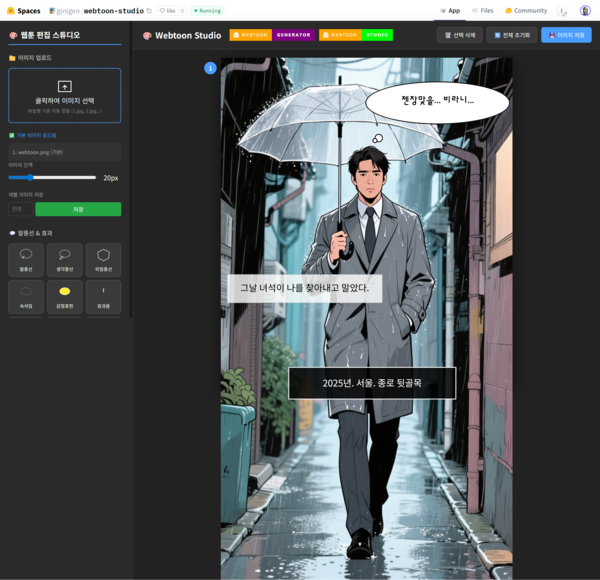Click the 전체 초기화 reset button

click(x=511, y=35)
